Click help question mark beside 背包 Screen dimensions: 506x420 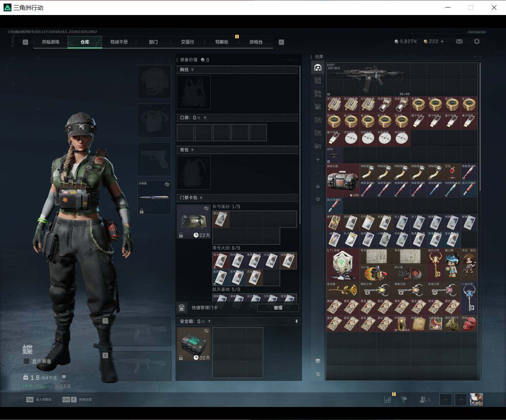coord(193,150)
